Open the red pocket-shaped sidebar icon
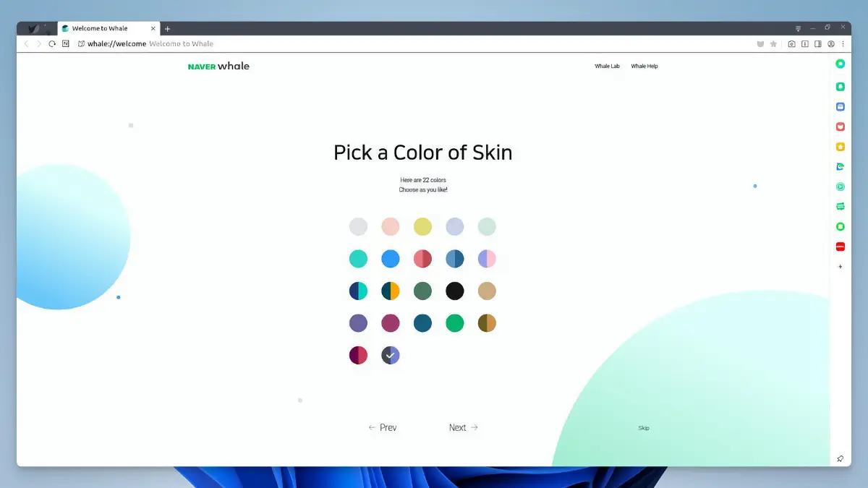The height and width of the screenshot is (488, 868). (841, 127)
